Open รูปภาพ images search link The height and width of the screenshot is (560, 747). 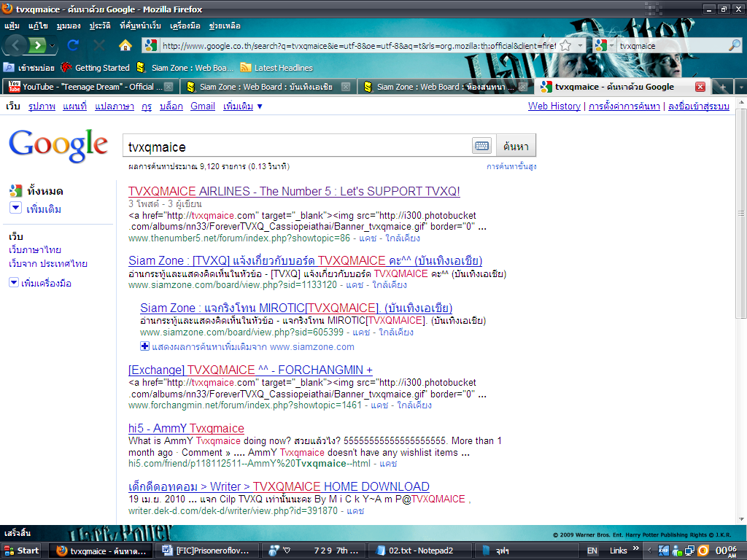[42, 106]
